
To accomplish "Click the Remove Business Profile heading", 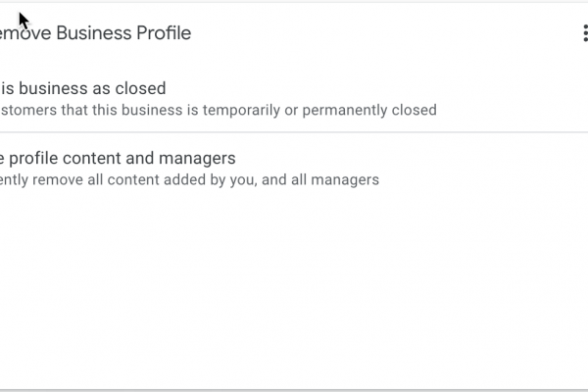I will pos(96,33).
